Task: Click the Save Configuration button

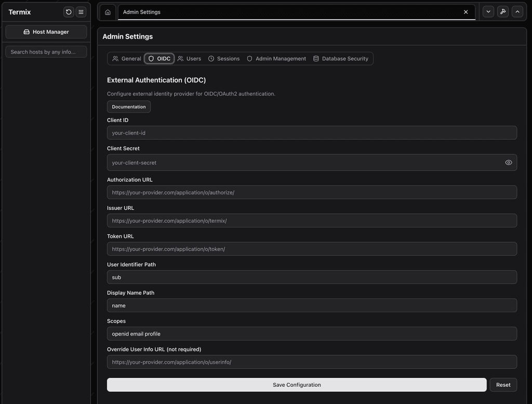Action: point(297,384)
